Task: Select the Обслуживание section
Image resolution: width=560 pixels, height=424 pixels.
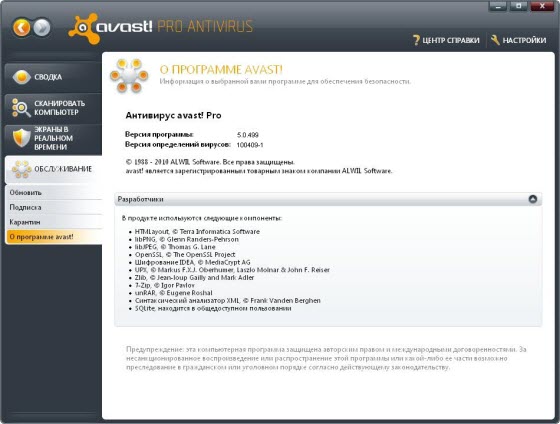Action: [x=54, y=169]
